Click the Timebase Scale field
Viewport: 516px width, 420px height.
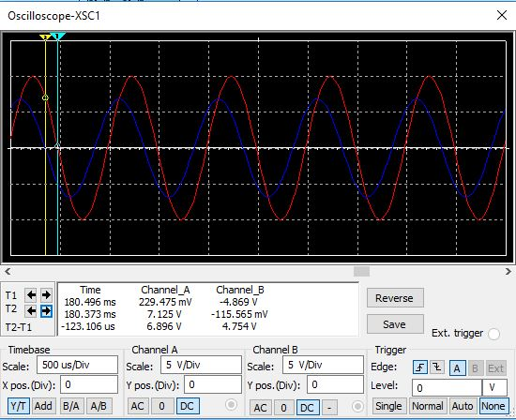pos(77,365)
